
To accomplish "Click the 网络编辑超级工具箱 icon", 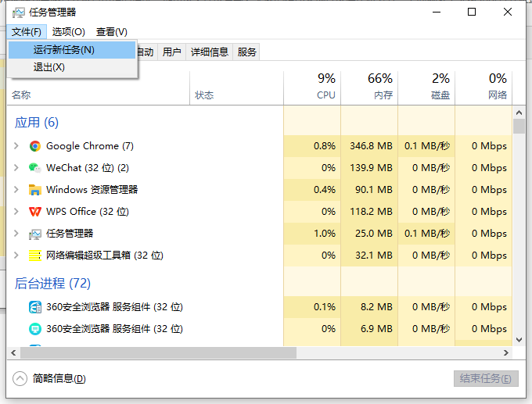I will pyautogui.click(x=34, y=256).
